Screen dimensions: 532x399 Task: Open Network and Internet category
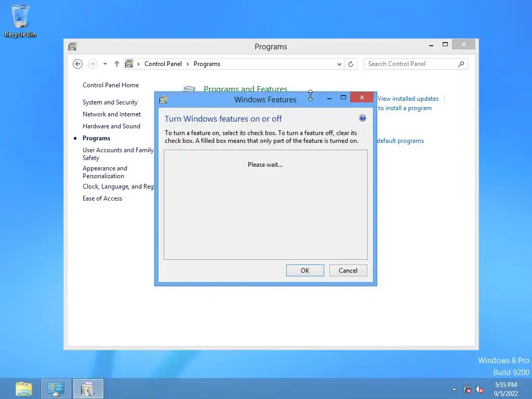(112, 114)
